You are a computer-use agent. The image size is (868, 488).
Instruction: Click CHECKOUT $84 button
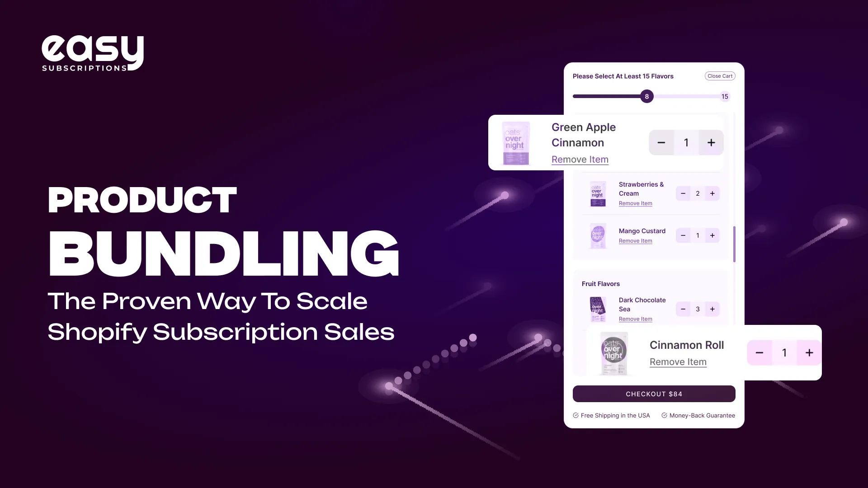pyautogui.click(x=654, y=394)
